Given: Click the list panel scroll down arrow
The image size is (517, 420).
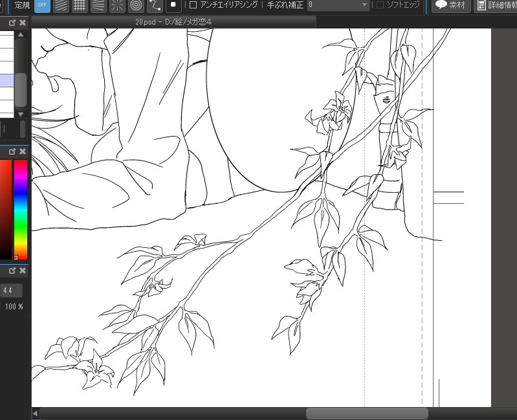Looking at the screenshot, I should pos(21,114).
